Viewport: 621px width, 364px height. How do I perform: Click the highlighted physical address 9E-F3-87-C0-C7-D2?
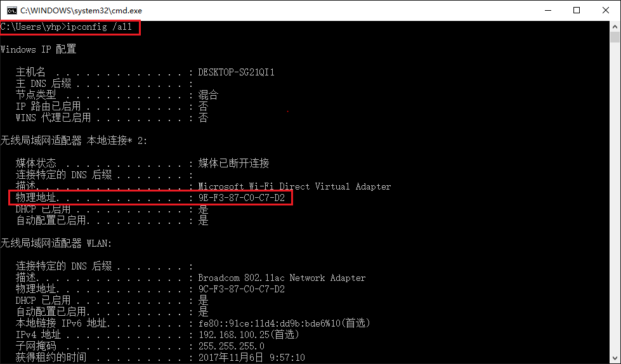coord(242,198)
